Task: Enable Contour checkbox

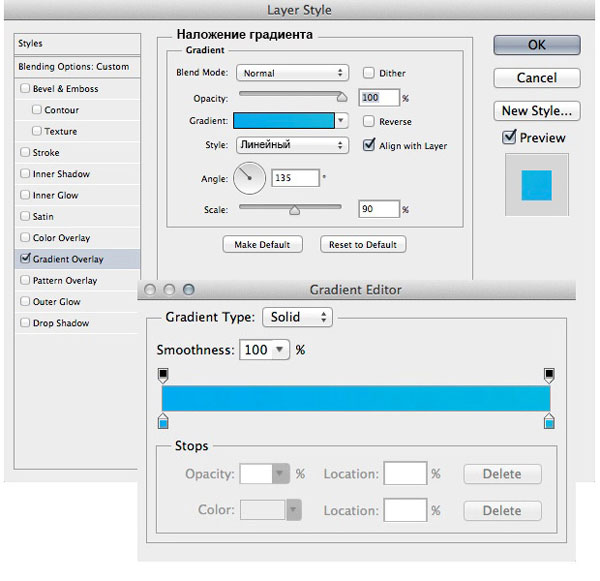Action: click(x=37, y=109)
